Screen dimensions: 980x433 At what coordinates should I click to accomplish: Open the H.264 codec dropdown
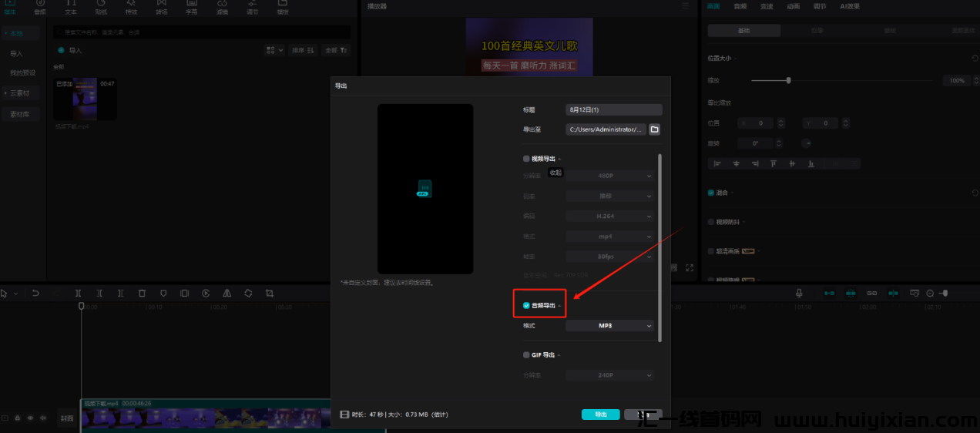pyautogui.click(x=609, y=216)
